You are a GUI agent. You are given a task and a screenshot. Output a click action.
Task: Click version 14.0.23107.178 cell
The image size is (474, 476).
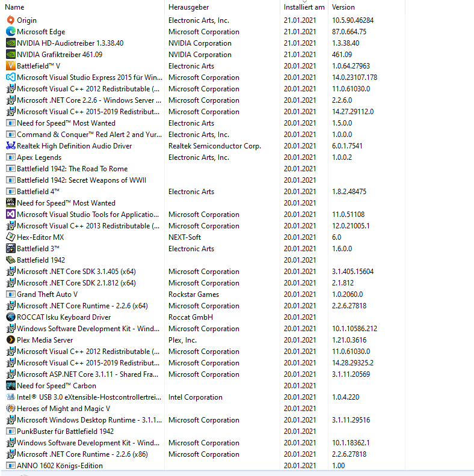coord(354,78)
